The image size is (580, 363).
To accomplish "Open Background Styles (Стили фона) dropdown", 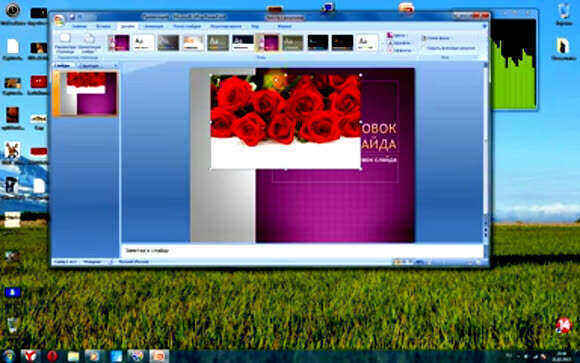I will pyautogui.click(x=436, y=38).
